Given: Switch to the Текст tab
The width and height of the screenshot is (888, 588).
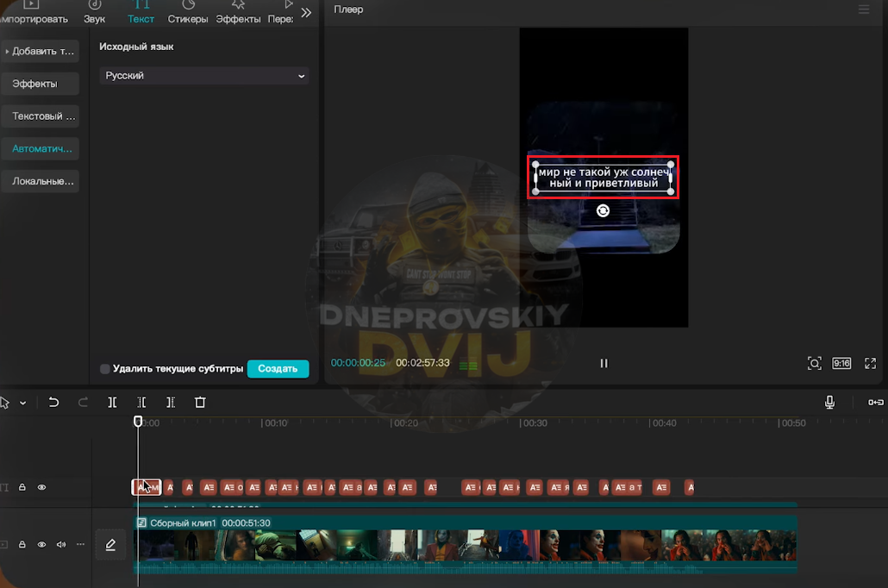Looking at the screenshot, I should coord(141,12).
